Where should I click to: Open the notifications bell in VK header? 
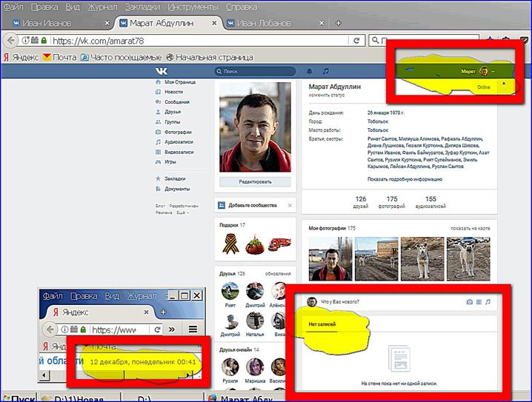309,71
